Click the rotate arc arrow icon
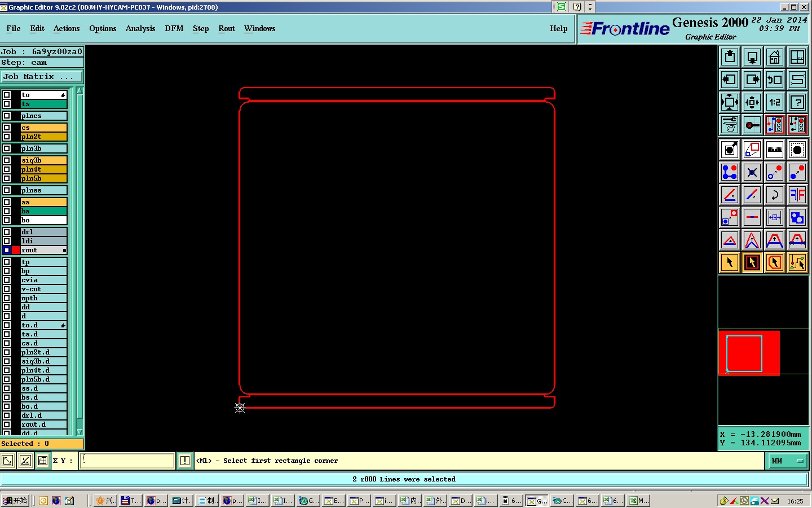 pyautogui.click(x=775, y=195)
